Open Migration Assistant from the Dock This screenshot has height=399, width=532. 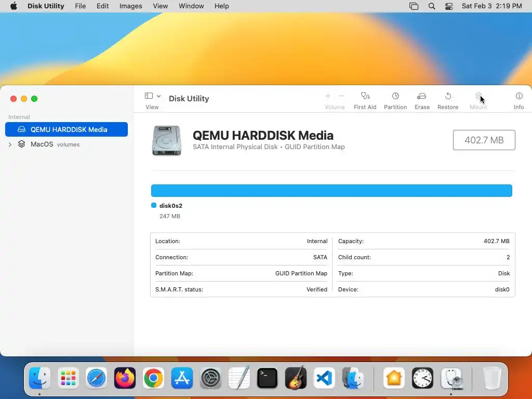point(353,378)
